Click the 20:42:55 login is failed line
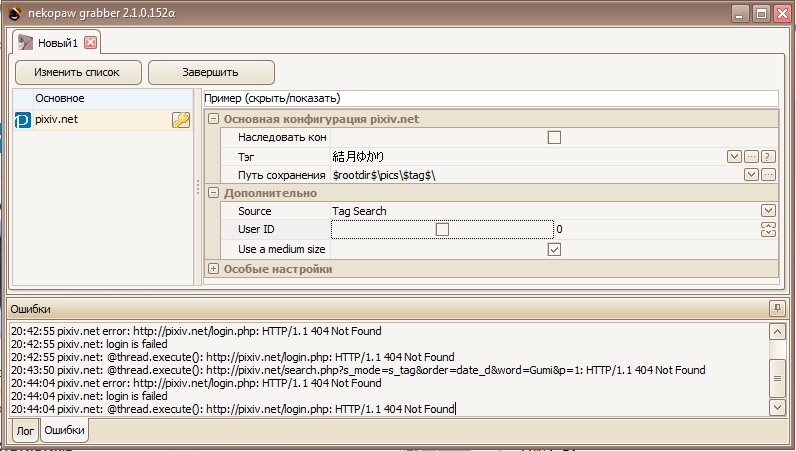This screenshot has width=796, height=451. (89, 344)
